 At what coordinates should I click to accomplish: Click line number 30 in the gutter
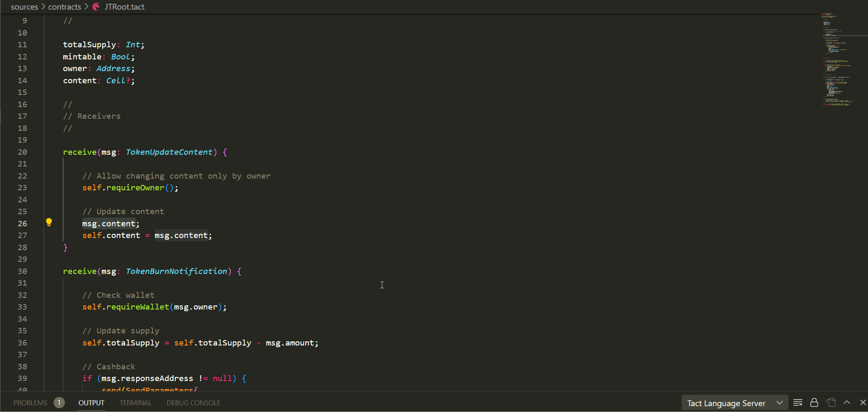tap(22, 271)
